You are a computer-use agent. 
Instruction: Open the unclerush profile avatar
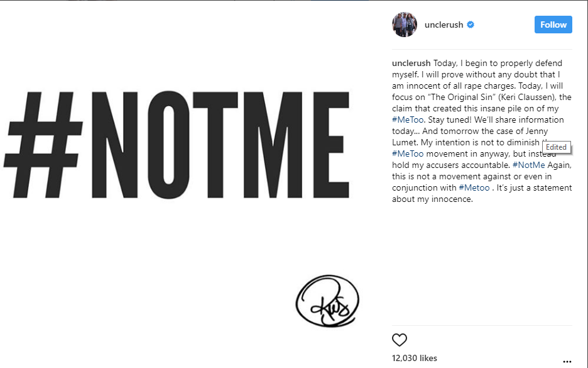tap(404, 25)
